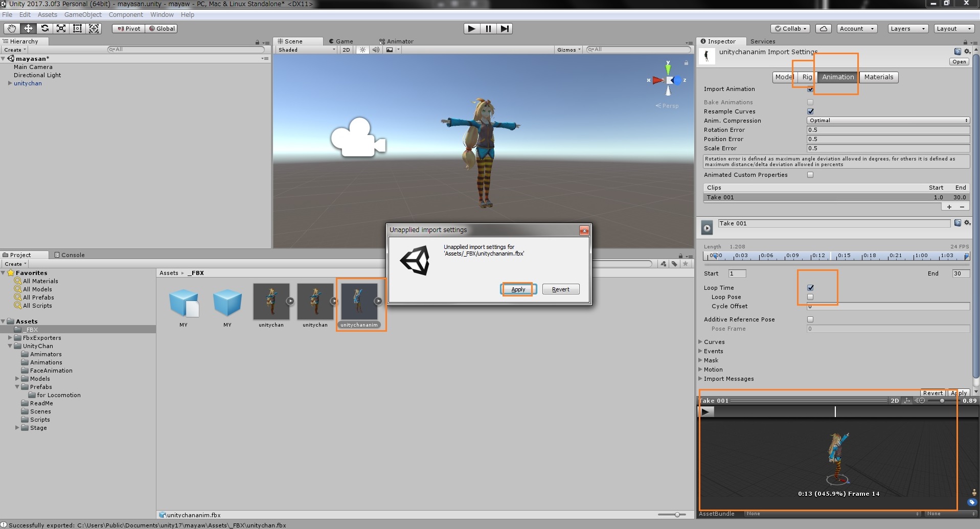The image size is (980, 529).
Task: Open Shaded draw mode dropdown
Action: coord(307,50)
